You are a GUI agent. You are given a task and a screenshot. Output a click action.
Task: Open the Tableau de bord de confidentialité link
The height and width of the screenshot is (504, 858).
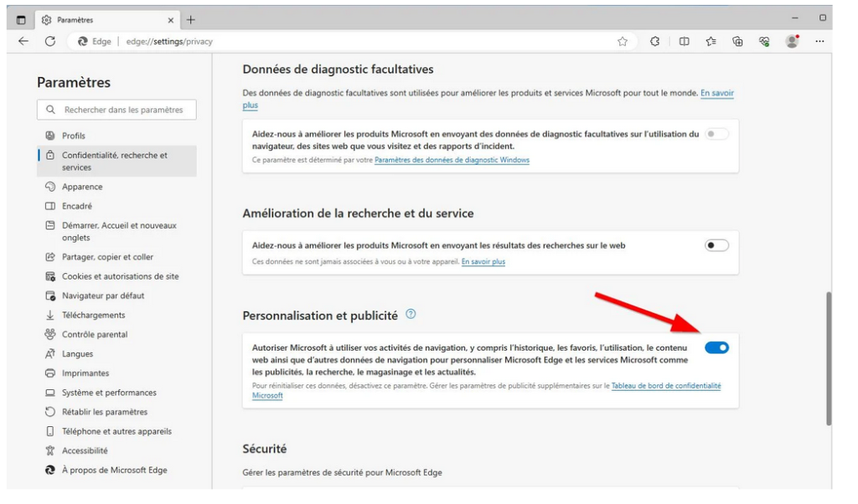click(x=665, y=385)
